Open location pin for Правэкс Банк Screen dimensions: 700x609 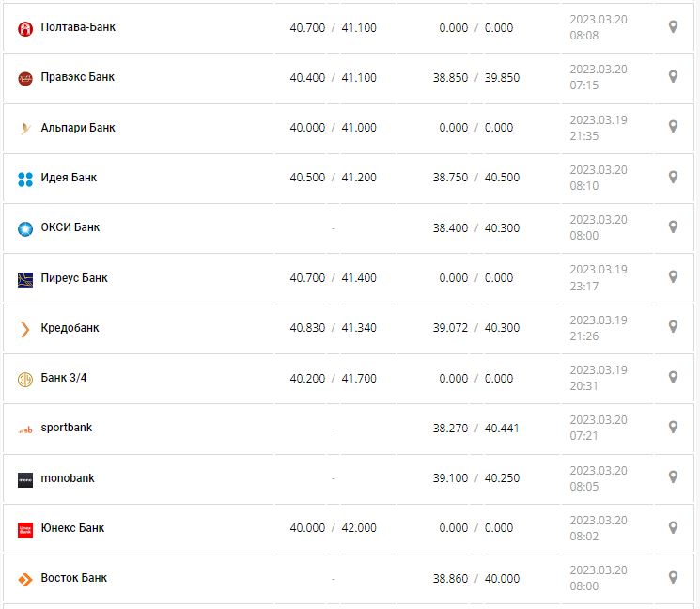pos(673,76)
